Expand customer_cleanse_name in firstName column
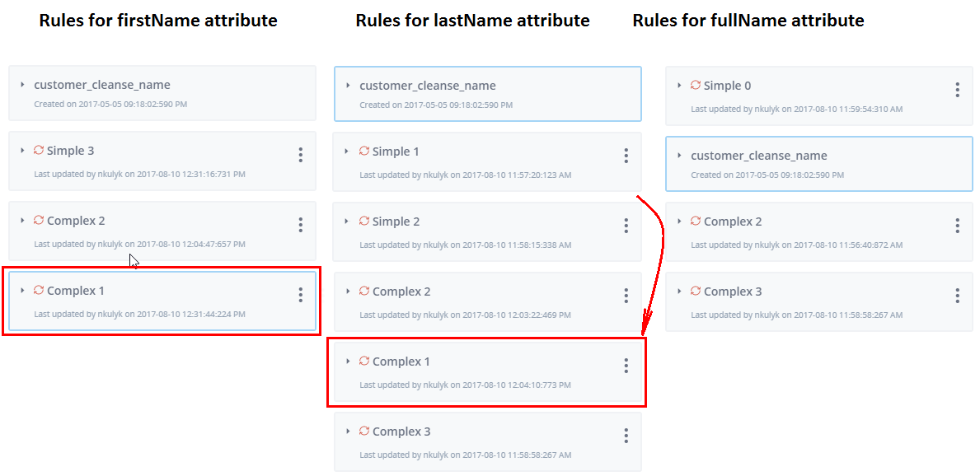980x476 pixels. [x=22, y=84]
